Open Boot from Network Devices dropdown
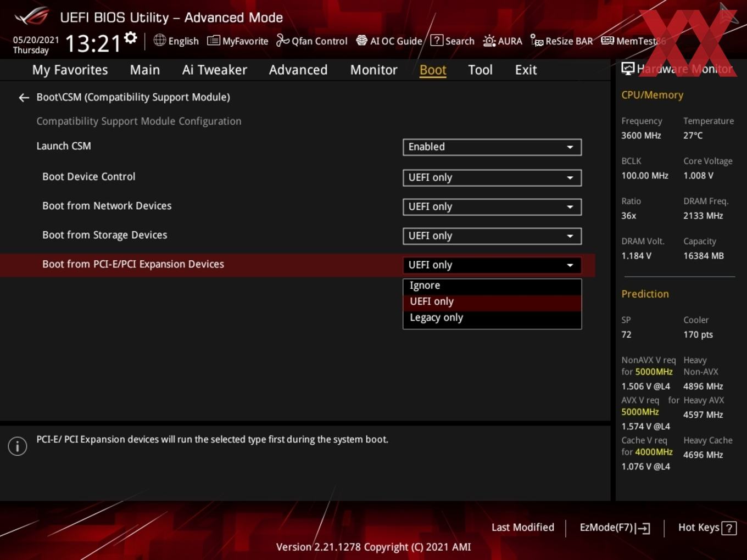The image size is (747, 560). click(492, 207)
